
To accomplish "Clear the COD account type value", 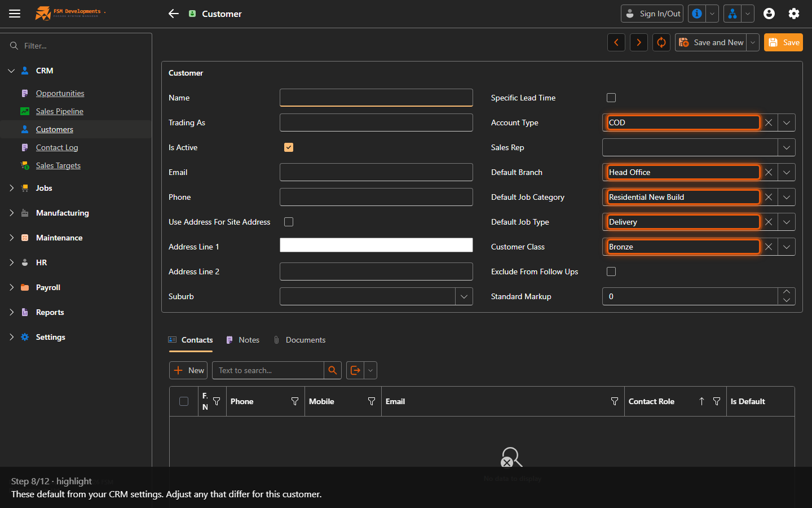I will pyautogui.click(x=769, y=122).
